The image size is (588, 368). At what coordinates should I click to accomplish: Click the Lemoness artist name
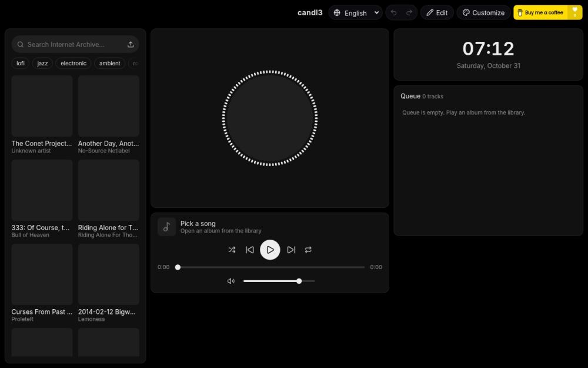(x=92, y=319)
